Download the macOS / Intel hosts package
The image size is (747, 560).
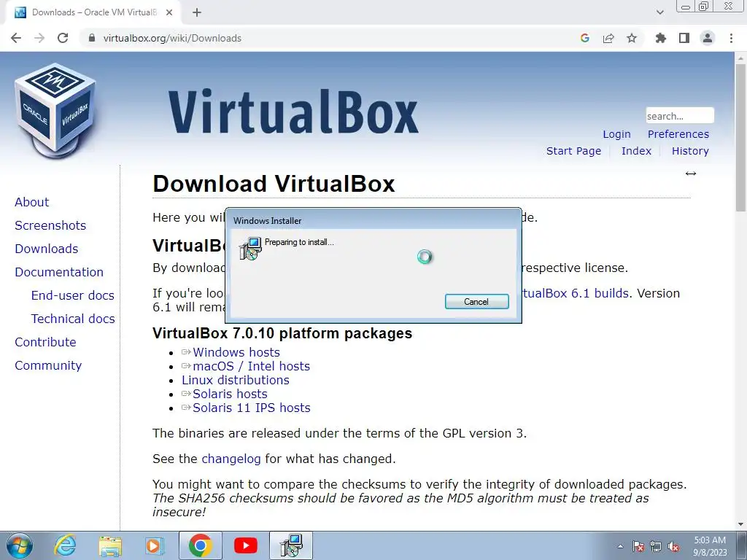pos(251,366)
